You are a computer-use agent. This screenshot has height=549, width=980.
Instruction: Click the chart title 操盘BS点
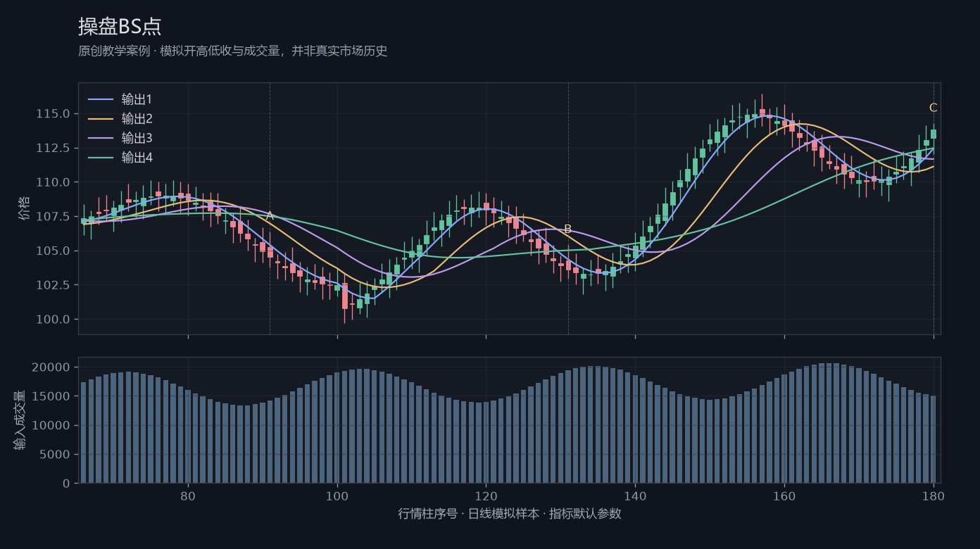coord(120,27)
